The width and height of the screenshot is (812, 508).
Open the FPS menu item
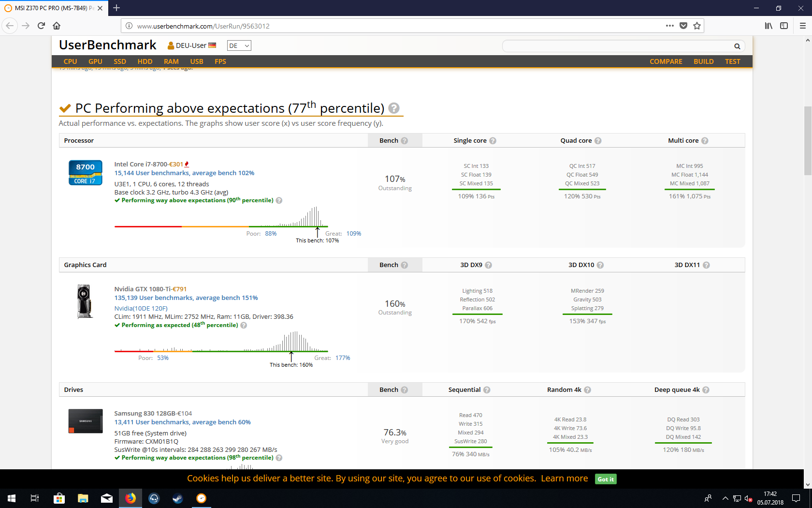click(220, 61)
